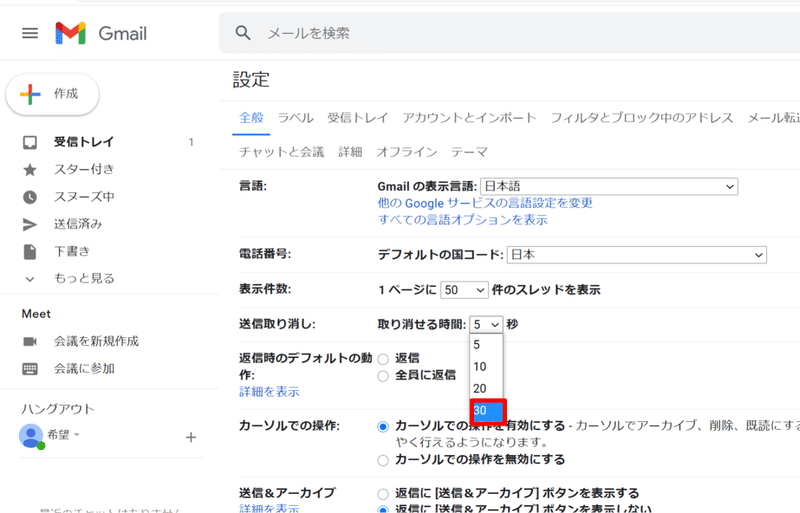The image size is (800, 513).
Task: Click the plus icon to start a chat
Action: coord(191,437)
